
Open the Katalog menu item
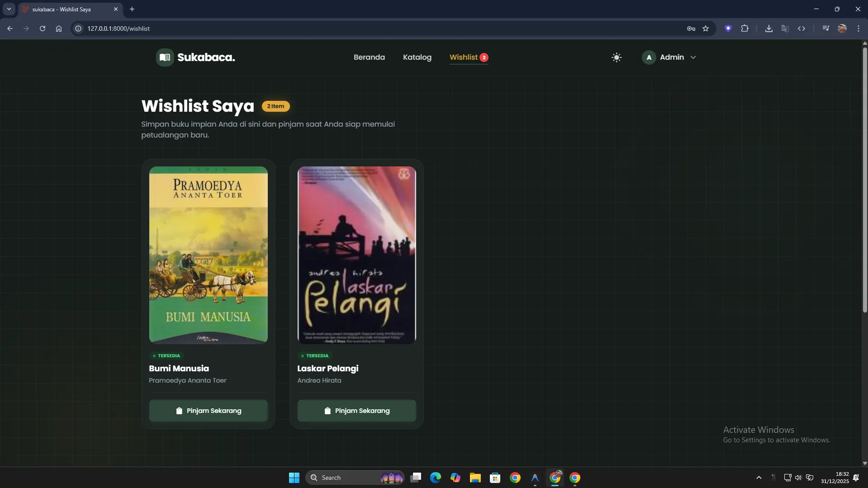[x=417, y=57]
